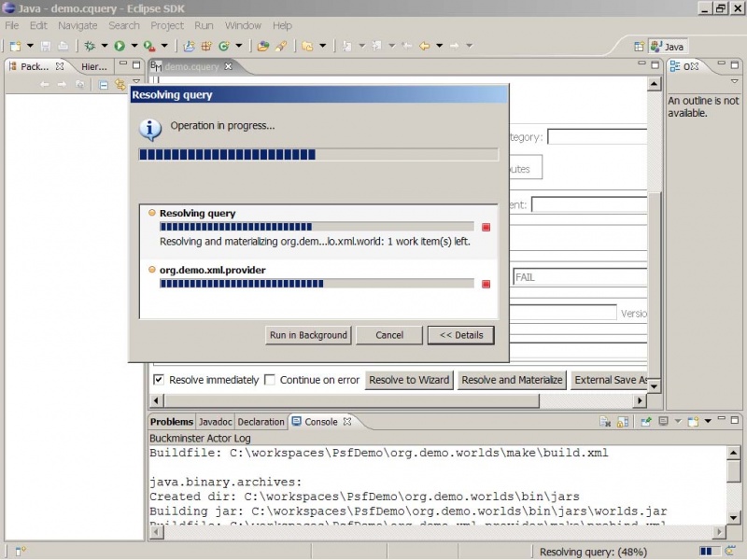Switch to the Problems tab

point(172,422)
